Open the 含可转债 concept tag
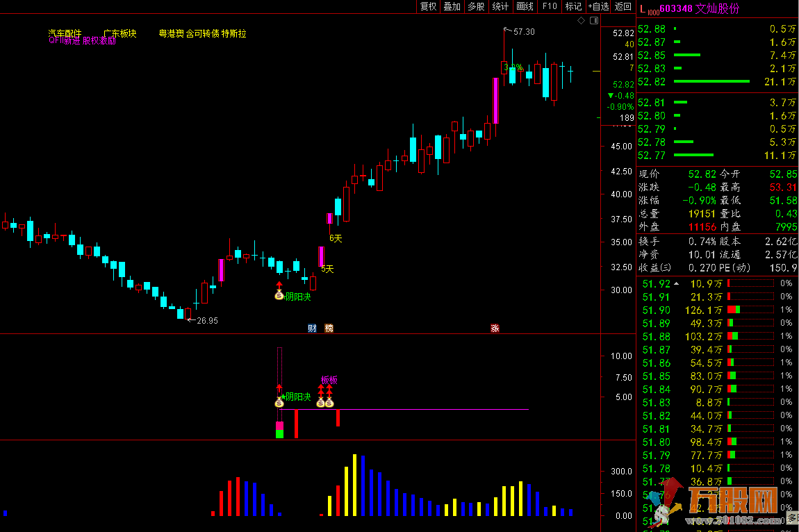799x532 pixels. [202, 33]
